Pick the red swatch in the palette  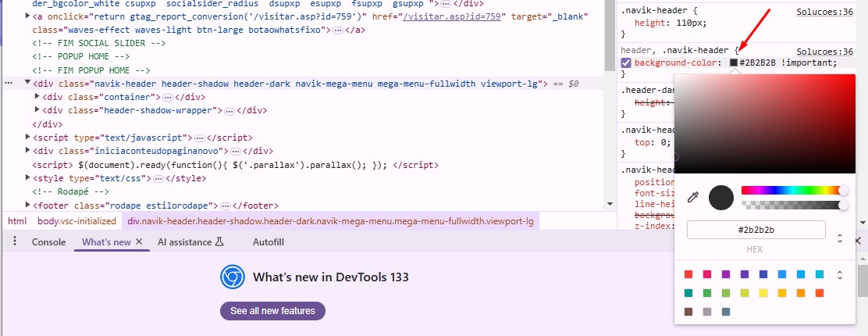(688, 274)
